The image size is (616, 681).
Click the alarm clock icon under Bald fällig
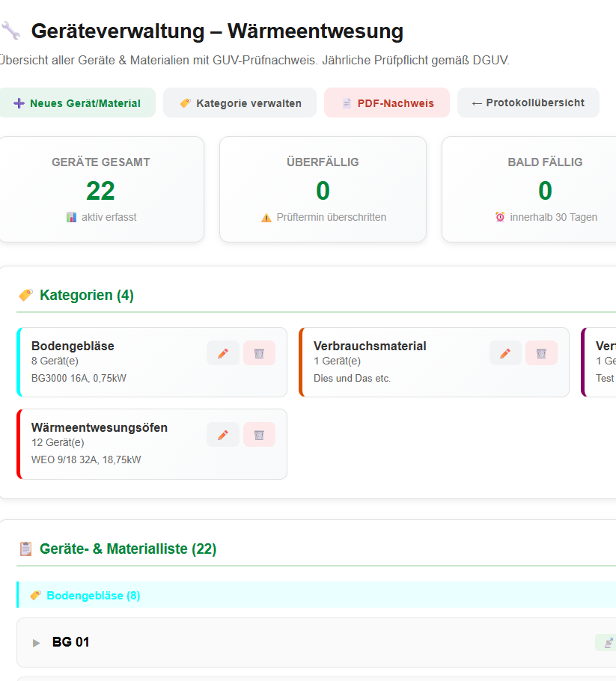(500, 217)
